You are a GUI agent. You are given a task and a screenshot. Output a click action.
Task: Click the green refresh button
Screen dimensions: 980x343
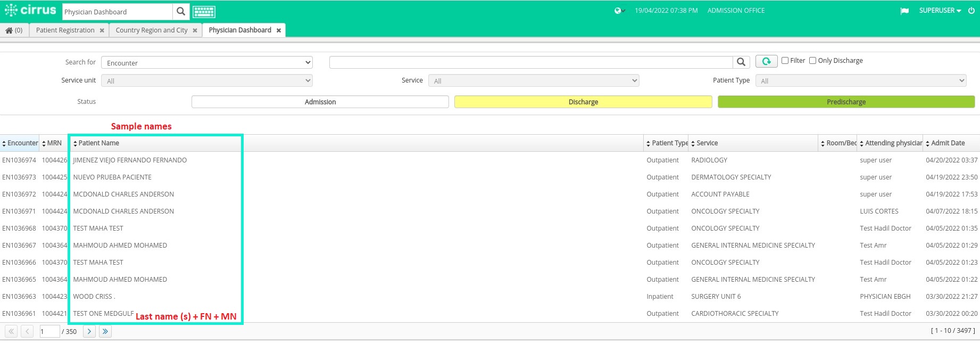[x=766, y=62]
